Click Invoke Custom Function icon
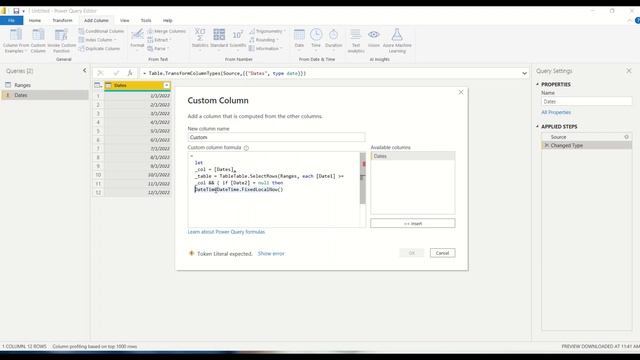The height and width of the screenshot is (360, 640). tap(62, 40)
